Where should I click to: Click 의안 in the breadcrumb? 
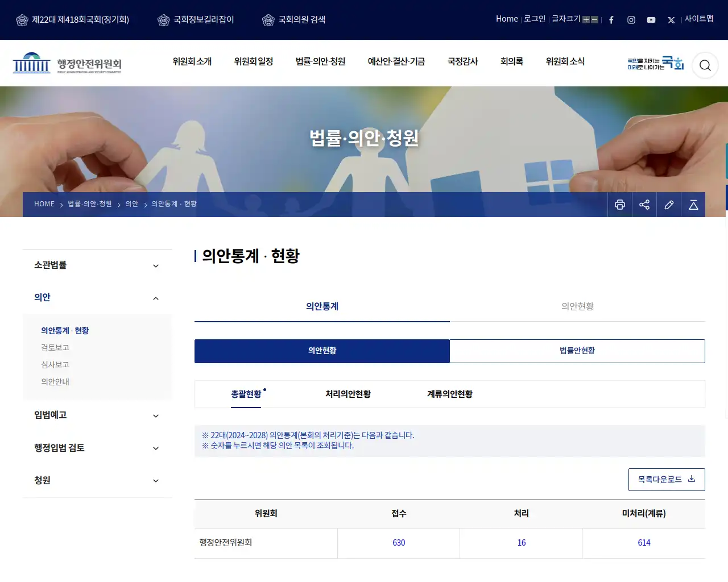point(132,204)
